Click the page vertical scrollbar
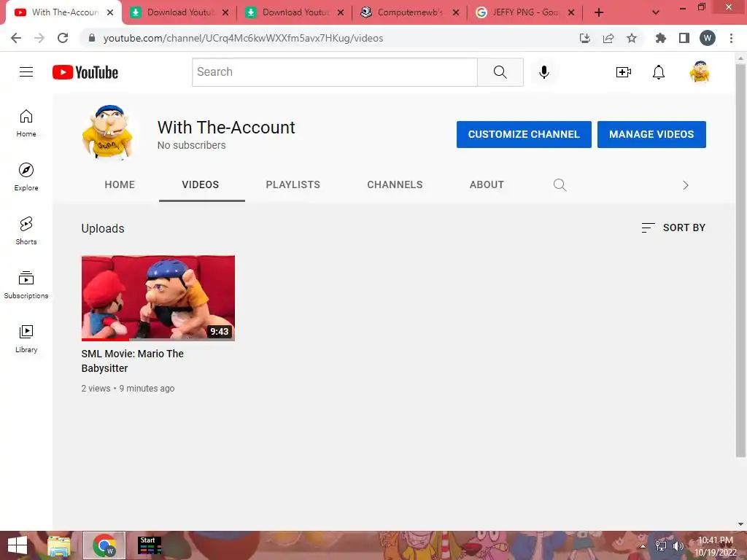Viewport: 747px width, 560px height. [740, 260]
